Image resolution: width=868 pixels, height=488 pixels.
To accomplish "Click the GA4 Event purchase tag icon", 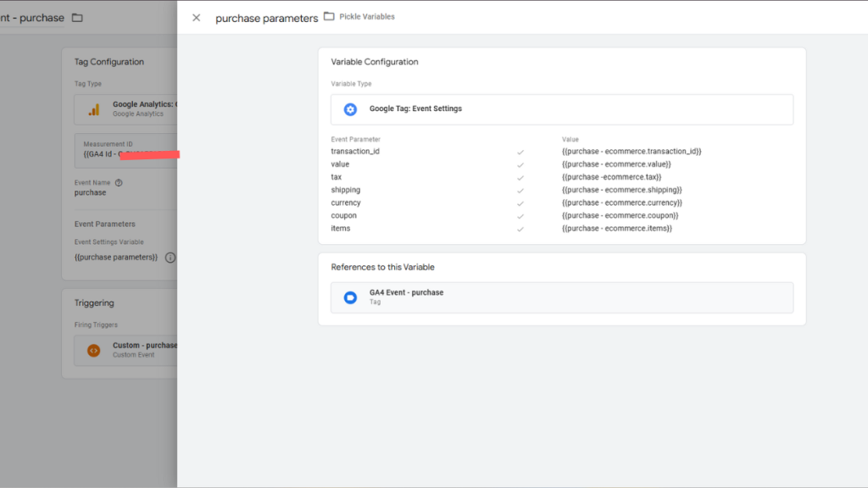I will (350, 297).
